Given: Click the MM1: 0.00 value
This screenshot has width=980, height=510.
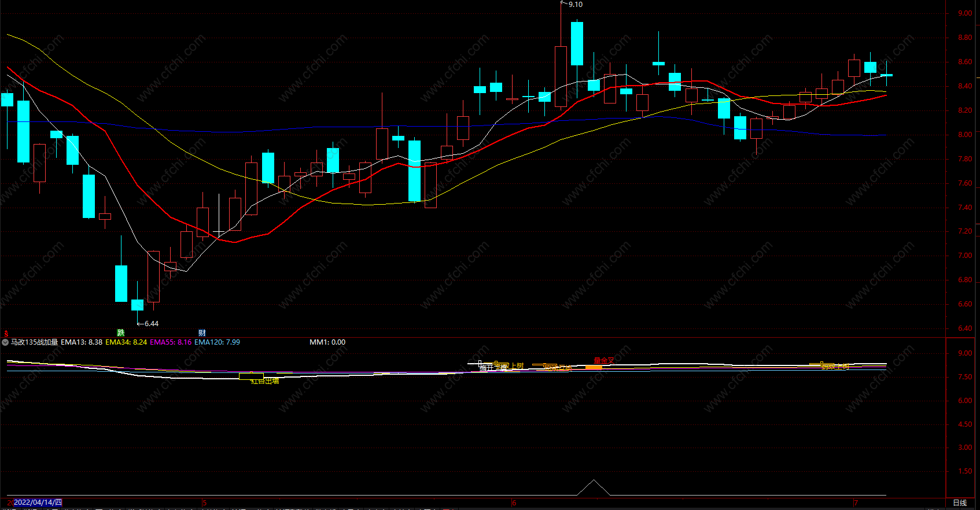Looking at the screenshot, I should point(327,342).
